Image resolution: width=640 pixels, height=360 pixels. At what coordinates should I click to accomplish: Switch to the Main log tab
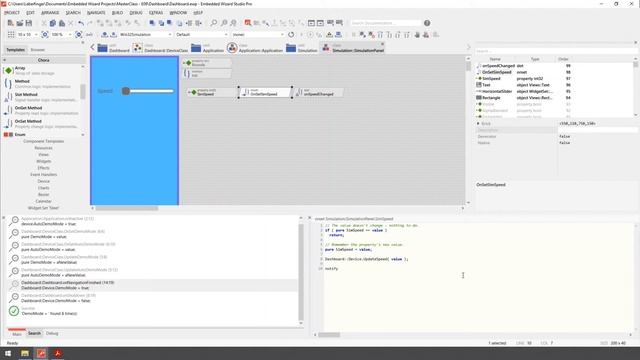coord(17,334)
